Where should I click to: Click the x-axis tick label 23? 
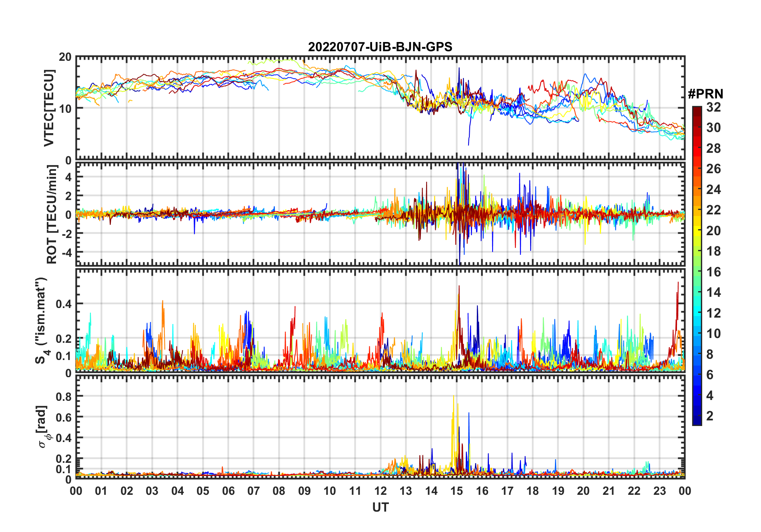[659, 491]
